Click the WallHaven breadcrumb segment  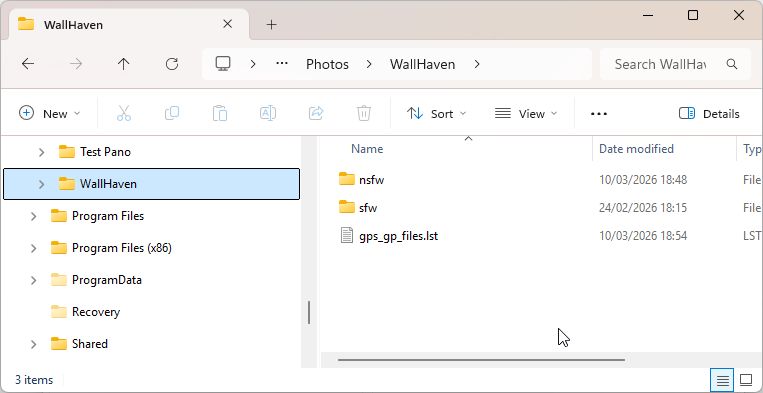point(422,64)
